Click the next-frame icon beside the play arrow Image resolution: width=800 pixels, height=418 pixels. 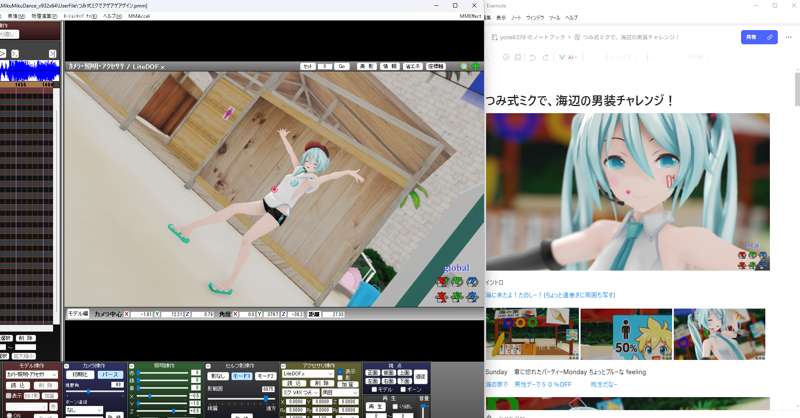(x=15, y=54)
